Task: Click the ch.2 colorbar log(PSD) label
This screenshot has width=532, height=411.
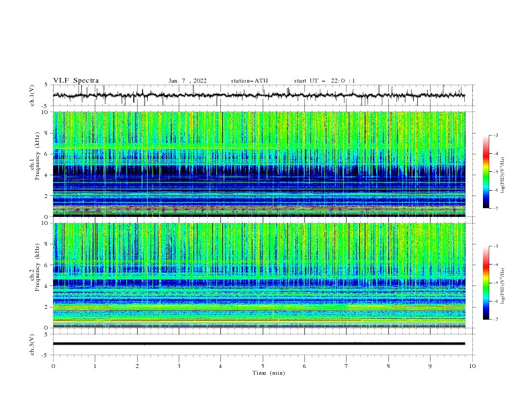Action: click(502, 286)
